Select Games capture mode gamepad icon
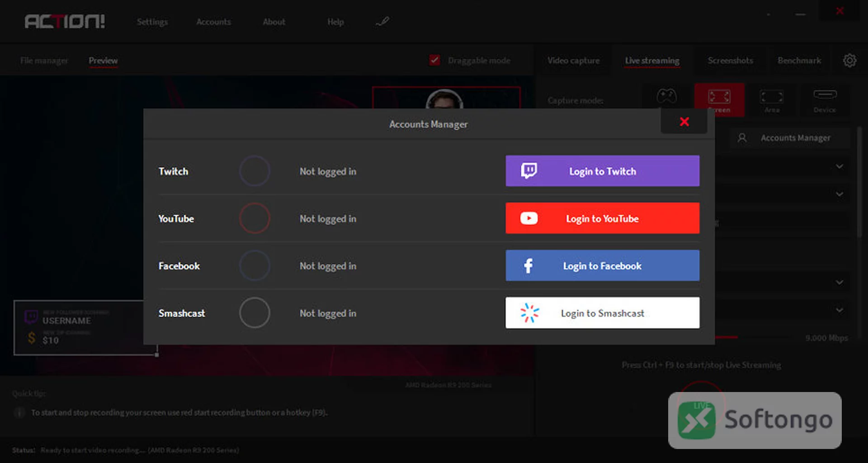This screenshot has height=463, width=868. click(666, 96)
